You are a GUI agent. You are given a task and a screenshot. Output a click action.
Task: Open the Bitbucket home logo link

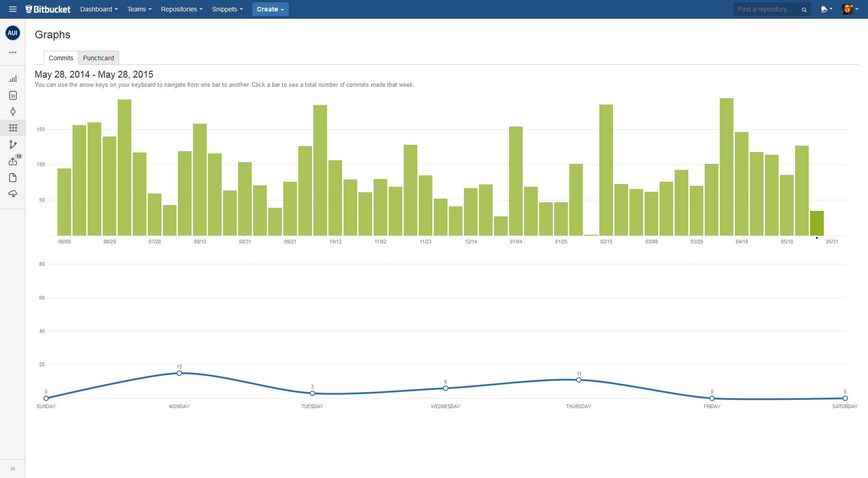pyautogui.click(x=48, y=9)
